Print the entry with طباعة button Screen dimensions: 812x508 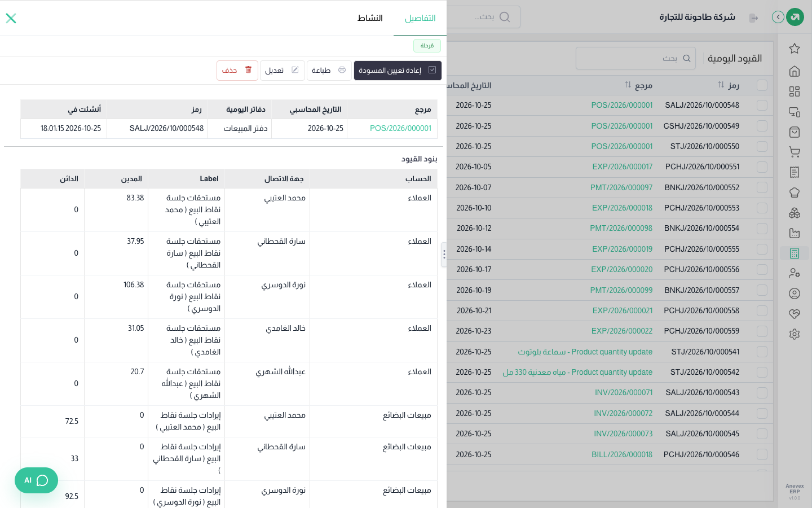(x=329, y=71)
